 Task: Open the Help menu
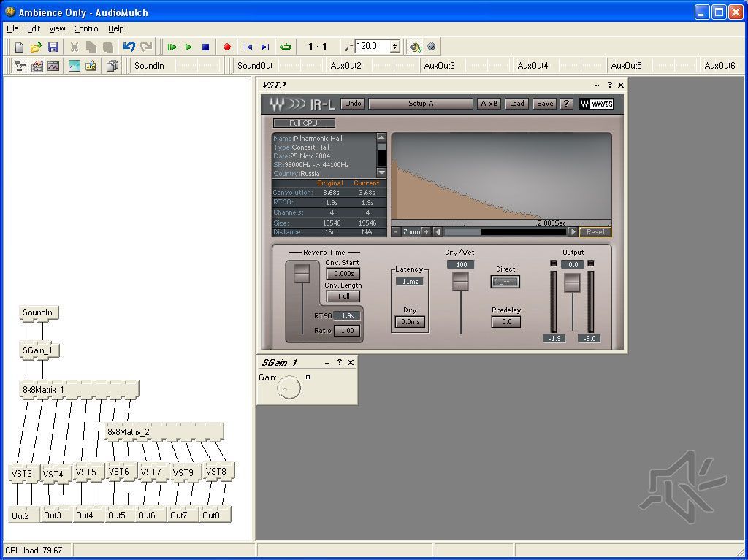point(116,28)
